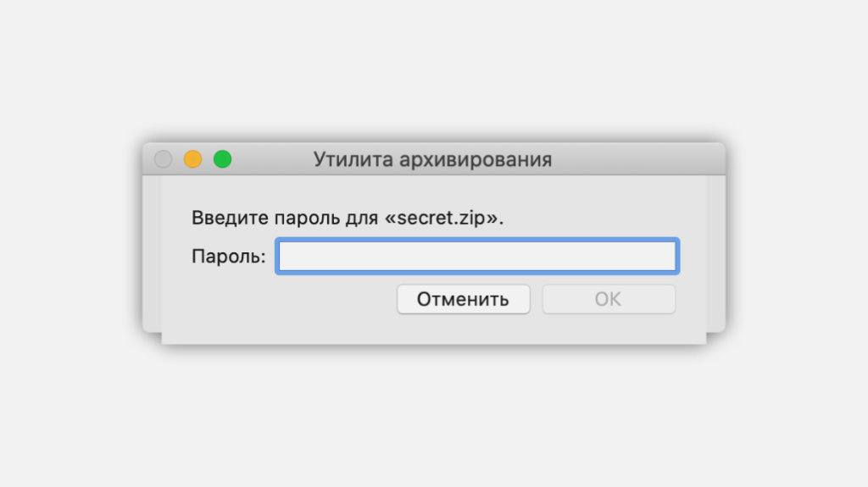Click the gray close button
868x487 pixels.
pos(164,159)
